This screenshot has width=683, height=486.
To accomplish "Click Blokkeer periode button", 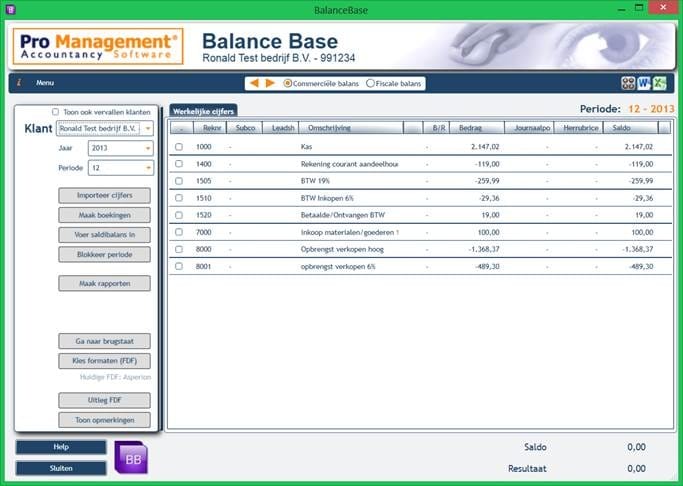I will (x=105, y=254).
